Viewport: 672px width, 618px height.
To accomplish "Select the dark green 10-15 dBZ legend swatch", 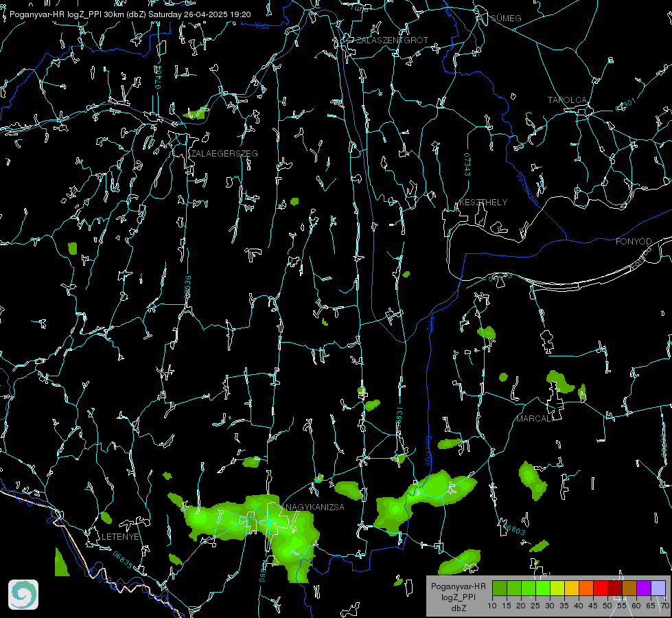I will [500, 588].
